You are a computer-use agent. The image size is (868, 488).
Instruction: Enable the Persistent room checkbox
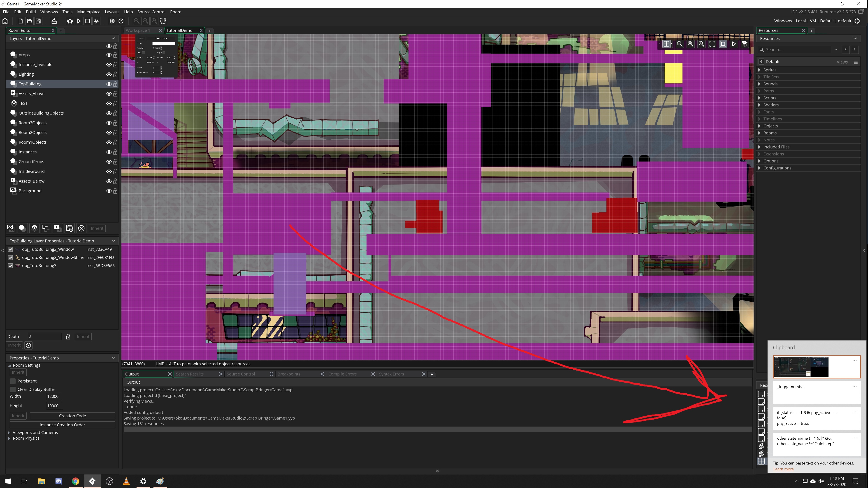tap(13, 381)
